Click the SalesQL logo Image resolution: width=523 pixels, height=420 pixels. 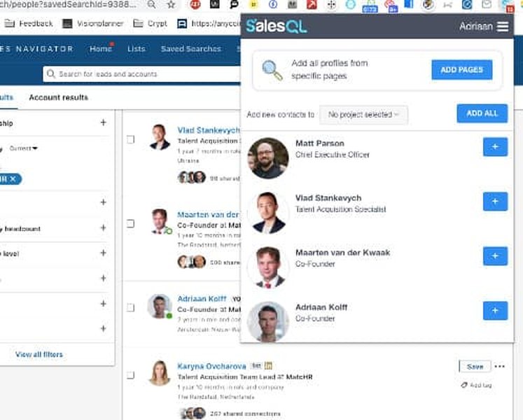(276, 27)
